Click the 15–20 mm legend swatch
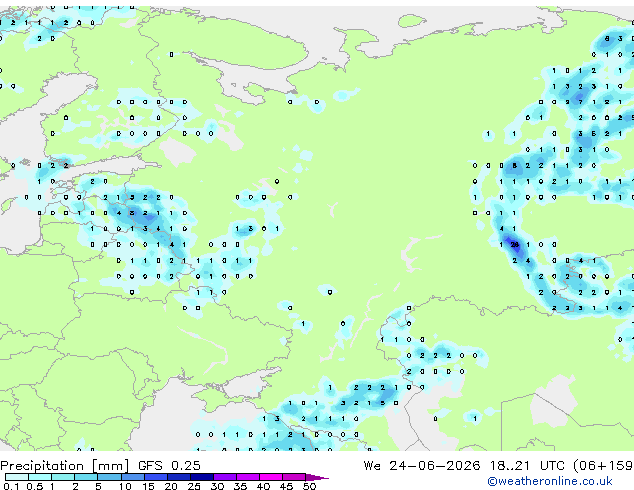This screenshot has width=634, height=490. click(156, 477)
